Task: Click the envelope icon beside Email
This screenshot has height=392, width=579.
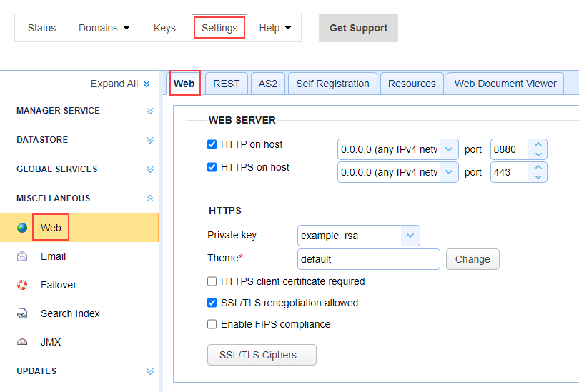Action: coord(22,256)
